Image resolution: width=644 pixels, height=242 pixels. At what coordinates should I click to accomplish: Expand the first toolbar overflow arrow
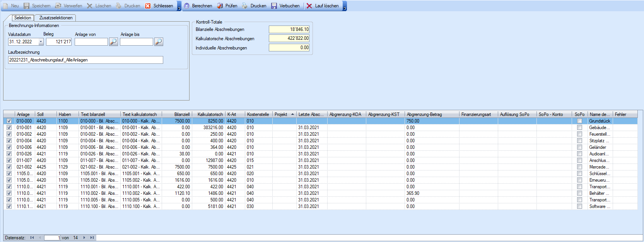(x=179, y=7)
